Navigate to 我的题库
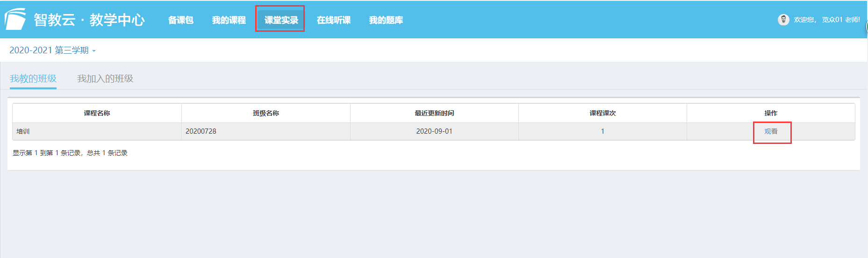This screenshot has width=868, height=258. click(386, 20)
